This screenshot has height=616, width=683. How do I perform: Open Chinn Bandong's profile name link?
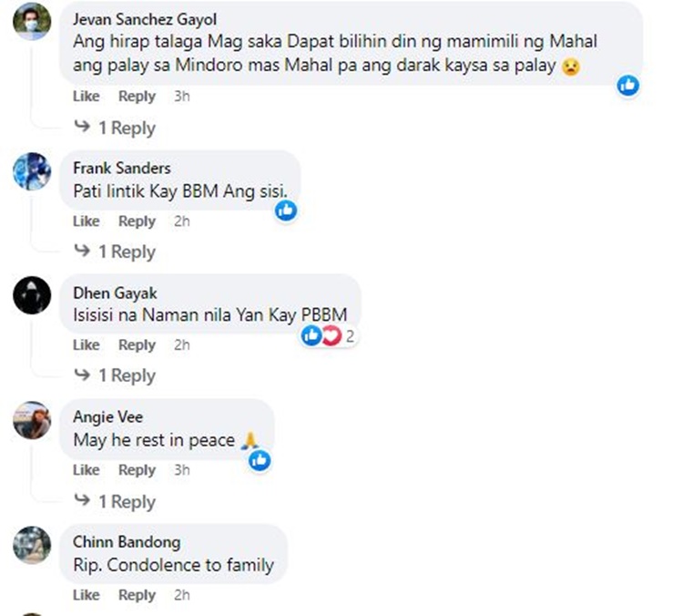pos(126,542)
